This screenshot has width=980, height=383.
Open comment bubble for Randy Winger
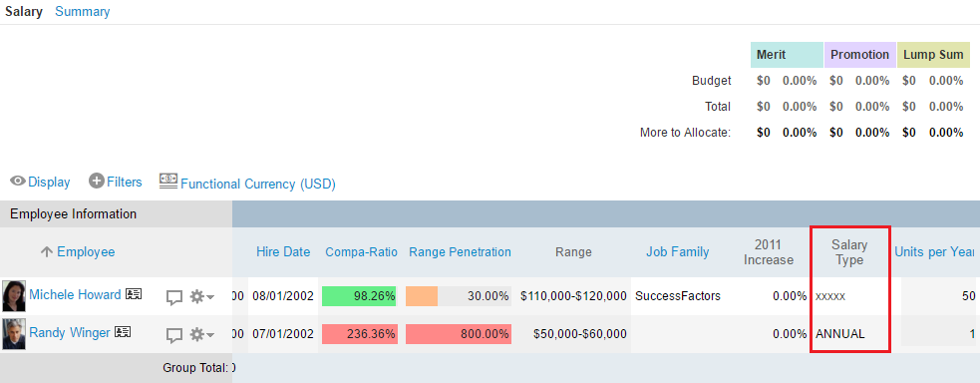[174, 335]
